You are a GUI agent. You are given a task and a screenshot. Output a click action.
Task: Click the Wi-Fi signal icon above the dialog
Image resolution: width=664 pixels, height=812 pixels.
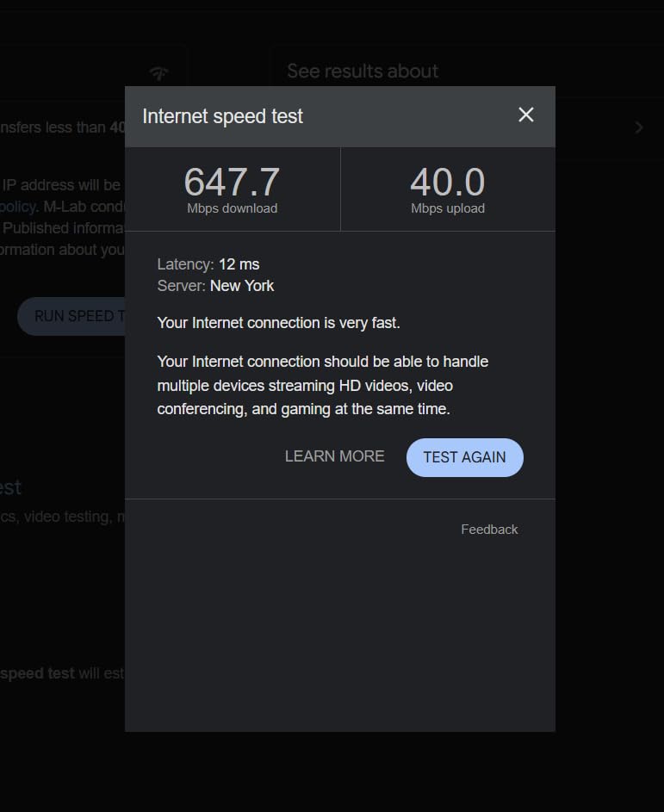pos(158,72)
